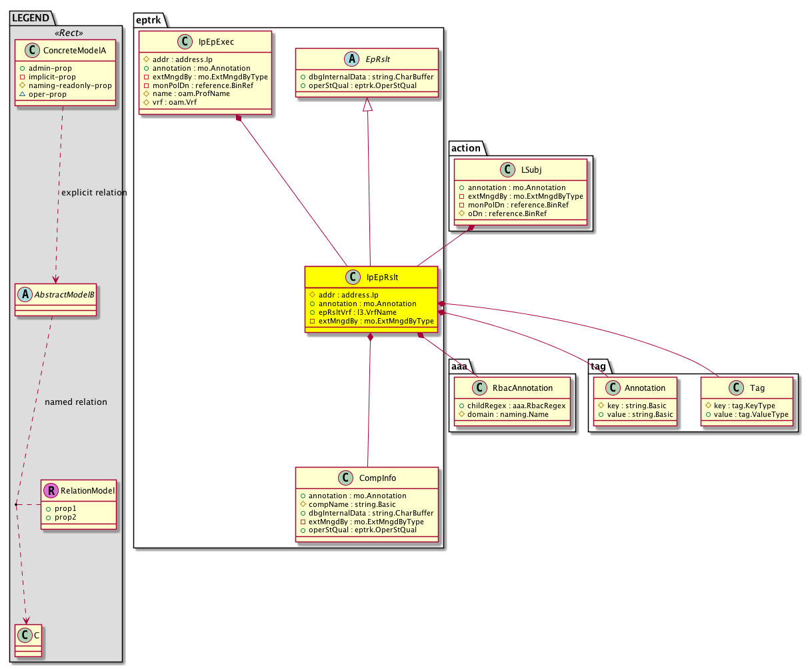Screen dimensions: 812x669
Task: Click the abstract A icon of EpRslt
Action: 345,59
